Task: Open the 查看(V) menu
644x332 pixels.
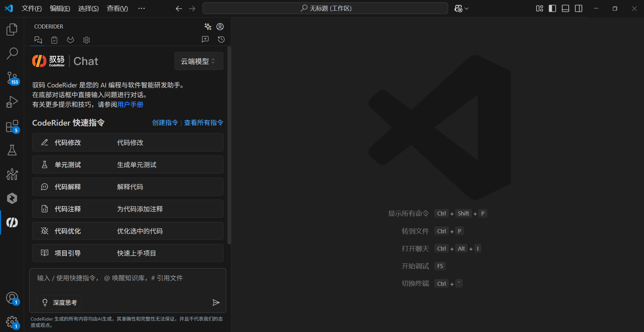Action: coord(117,8)
